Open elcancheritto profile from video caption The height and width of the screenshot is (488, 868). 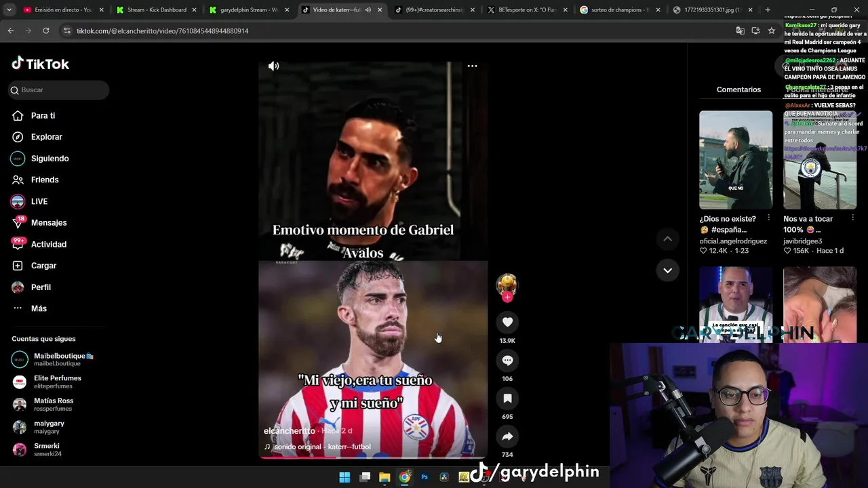290,431
